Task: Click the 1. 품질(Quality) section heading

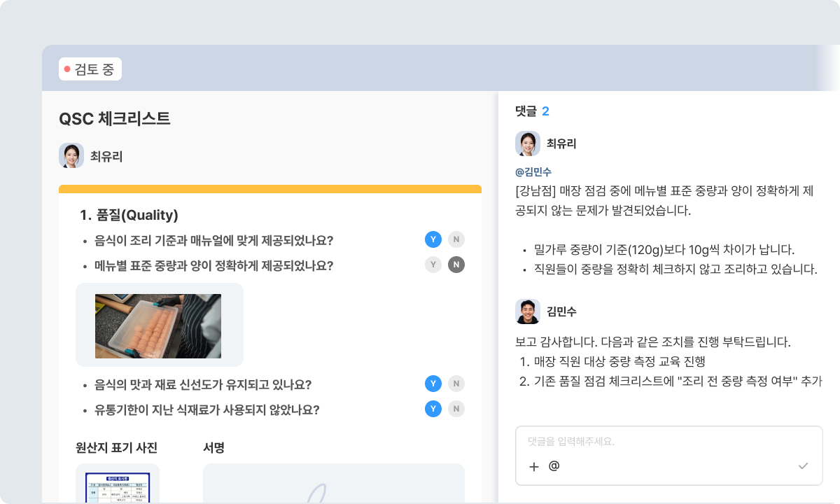Action: (129, 215)
